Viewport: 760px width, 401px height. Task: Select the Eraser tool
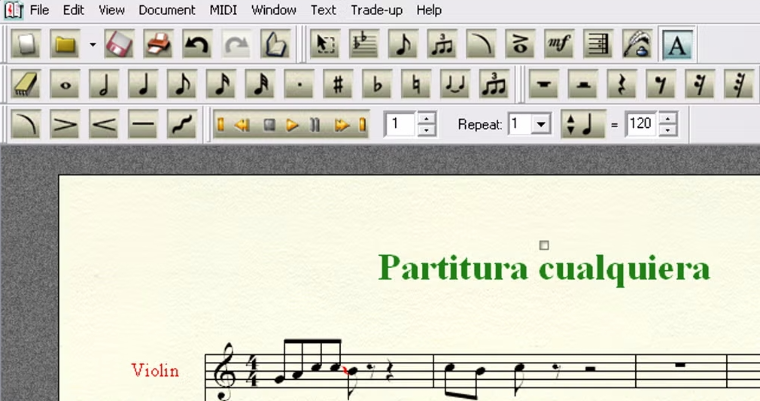[27, 85]
